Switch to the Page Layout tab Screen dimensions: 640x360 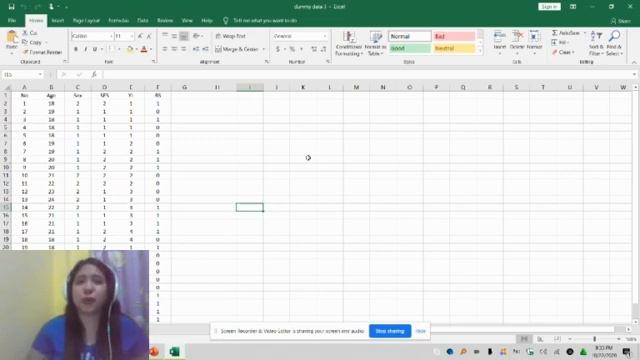86,20
